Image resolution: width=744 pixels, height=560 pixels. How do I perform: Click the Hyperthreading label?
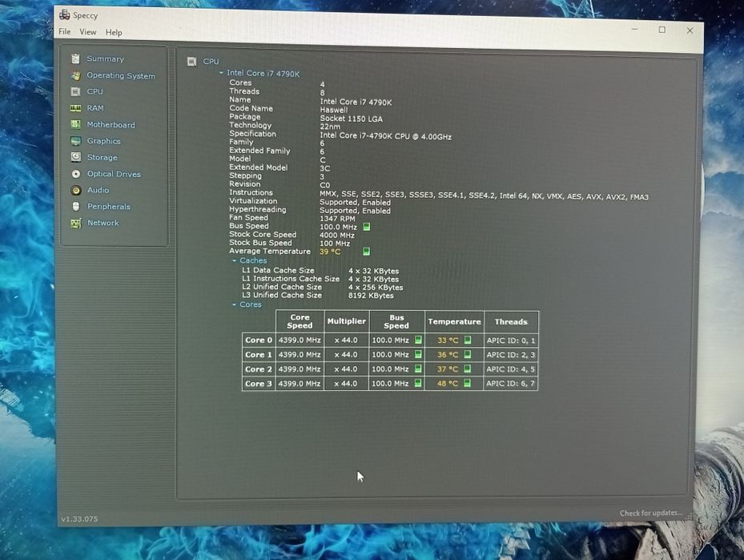(258, 209)
